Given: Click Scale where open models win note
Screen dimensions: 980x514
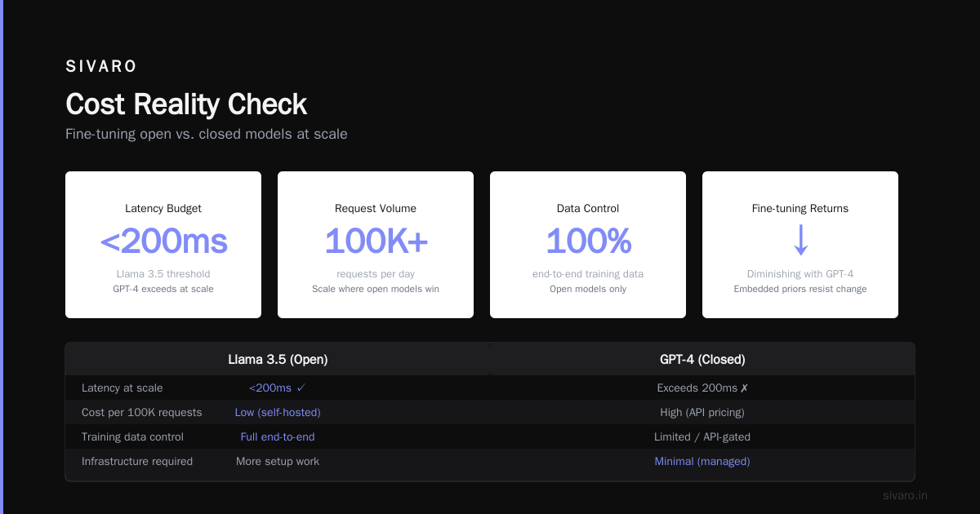Looking at the screenshot, I should point(376,289).
